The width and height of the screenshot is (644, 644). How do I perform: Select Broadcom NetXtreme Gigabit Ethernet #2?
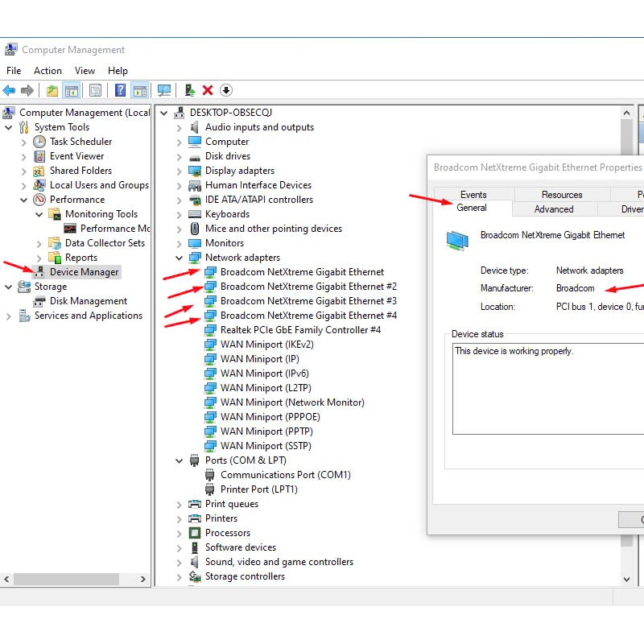pyautogui.click(x=308, y=287)
